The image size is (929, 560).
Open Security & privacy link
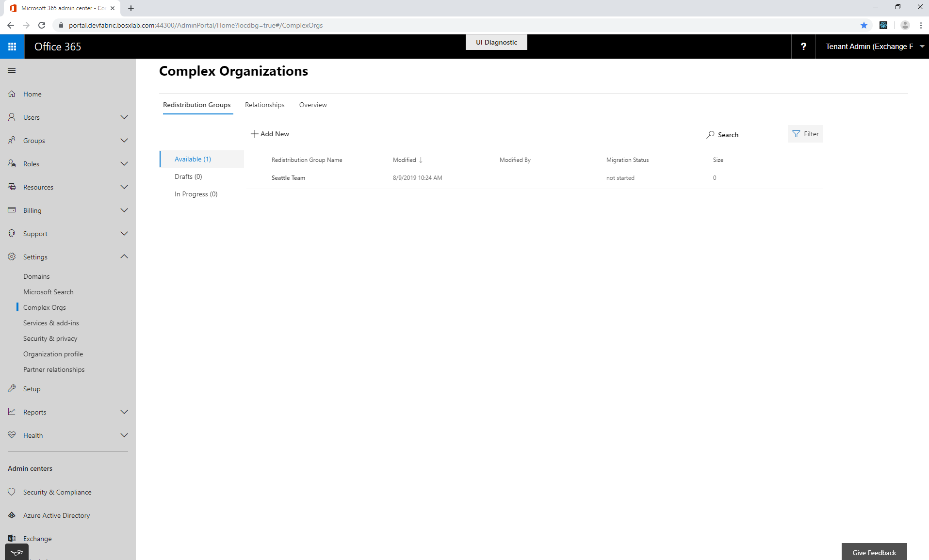click(50, 338)
